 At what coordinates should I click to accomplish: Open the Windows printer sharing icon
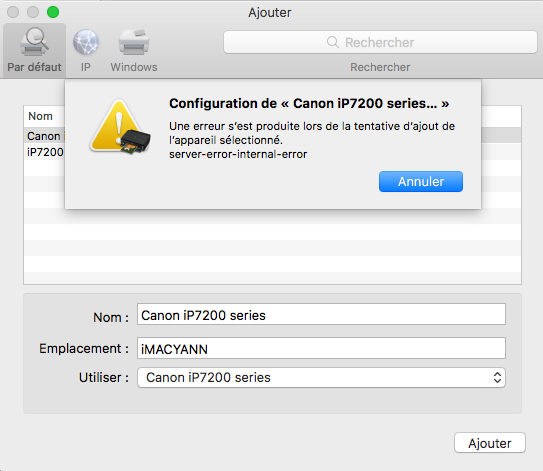coord(134,42)
